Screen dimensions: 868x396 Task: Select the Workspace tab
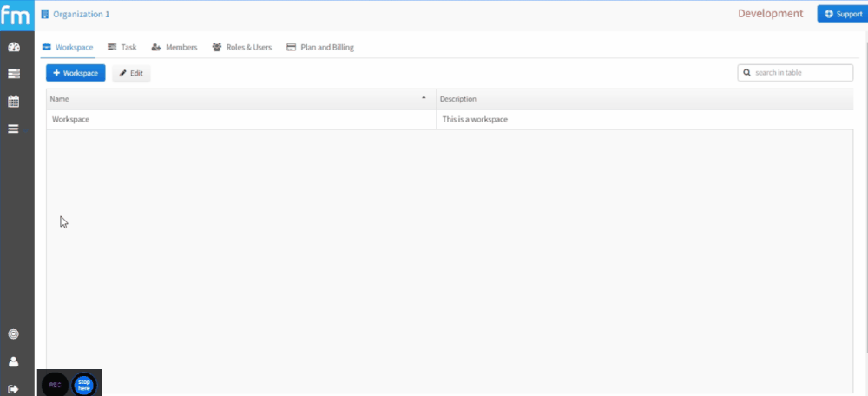[x=68, y=48]
